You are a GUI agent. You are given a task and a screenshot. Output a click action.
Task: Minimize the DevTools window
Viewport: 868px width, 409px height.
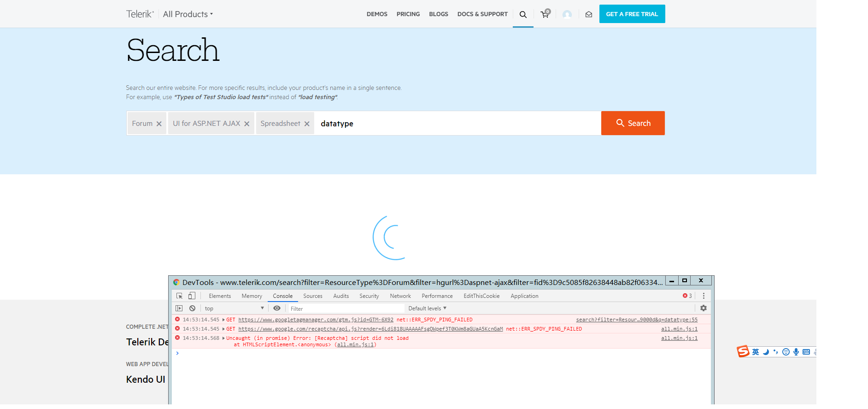coord(672,281)
